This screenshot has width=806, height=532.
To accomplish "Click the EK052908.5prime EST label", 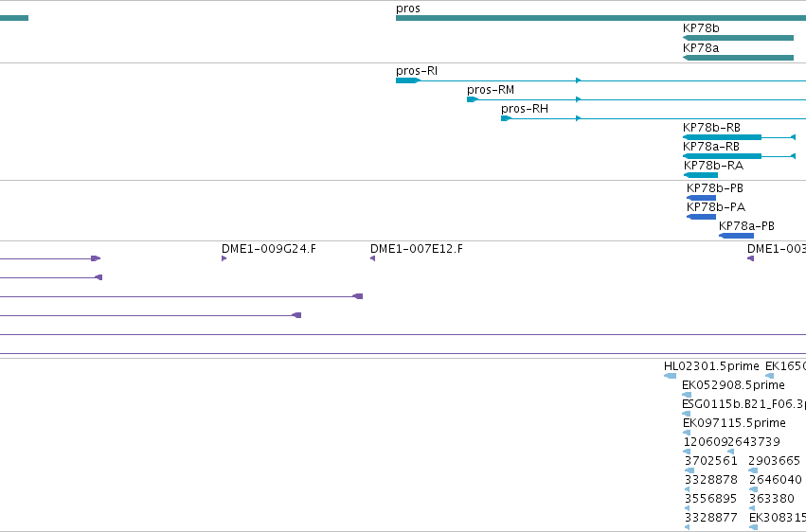I will click(733, 385).
